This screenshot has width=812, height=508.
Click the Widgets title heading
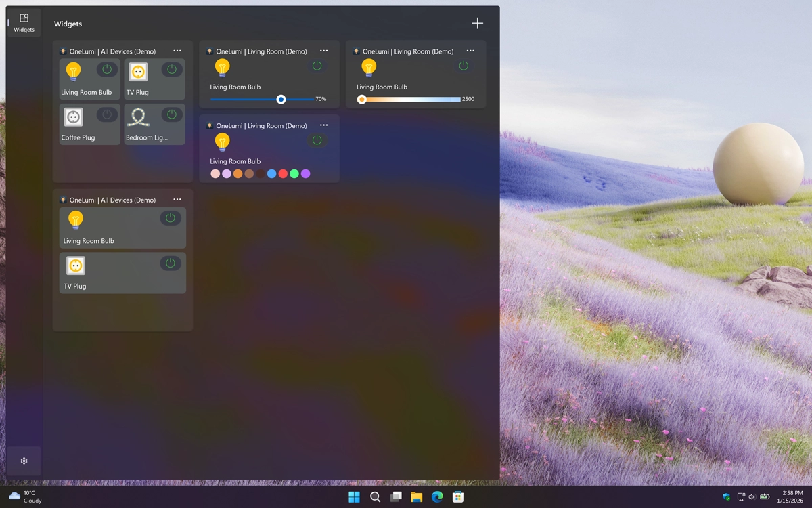tap(68, 24)
